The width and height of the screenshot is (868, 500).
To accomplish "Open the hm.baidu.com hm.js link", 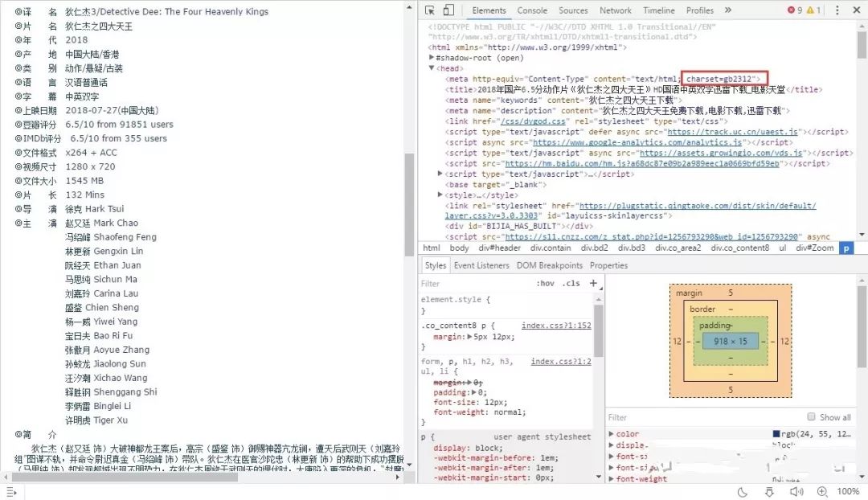I will click(x=642, y=163).
